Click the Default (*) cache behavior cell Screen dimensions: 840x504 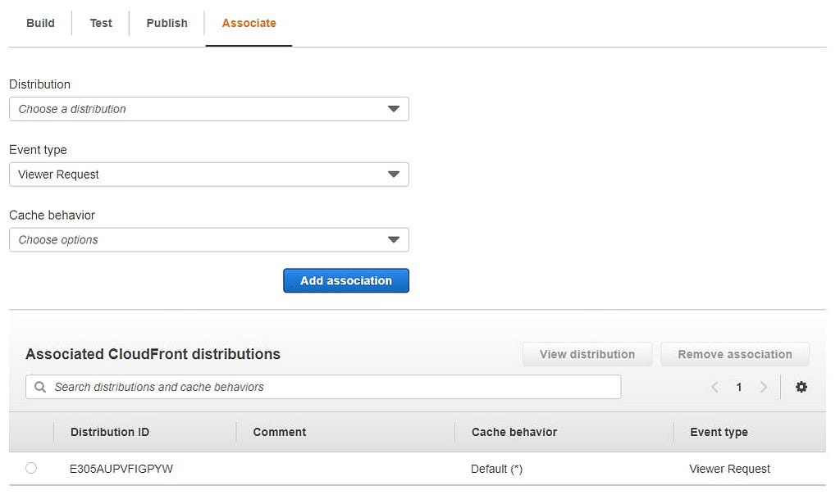click(x=496, y=469)
